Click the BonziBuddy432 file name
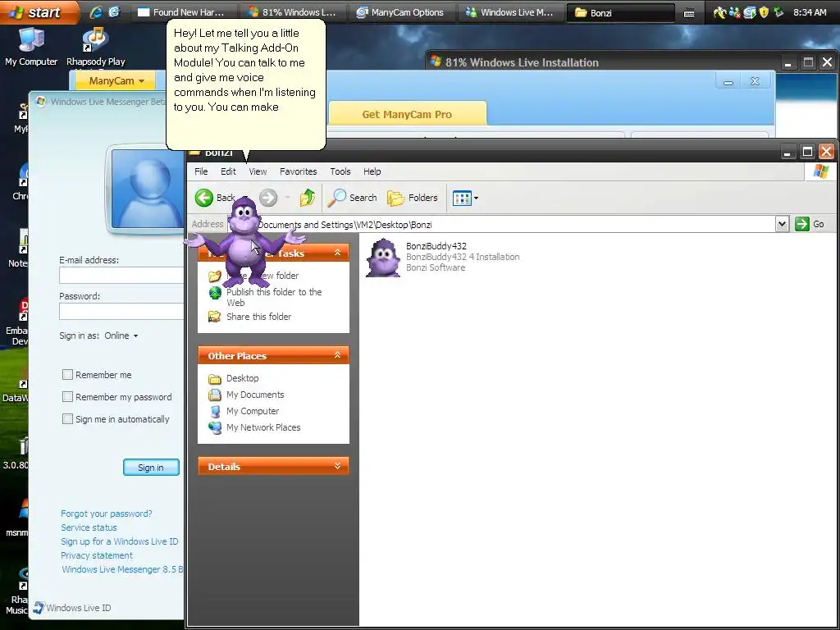This screenshot has width=840, height=630. tap(436, 246)
